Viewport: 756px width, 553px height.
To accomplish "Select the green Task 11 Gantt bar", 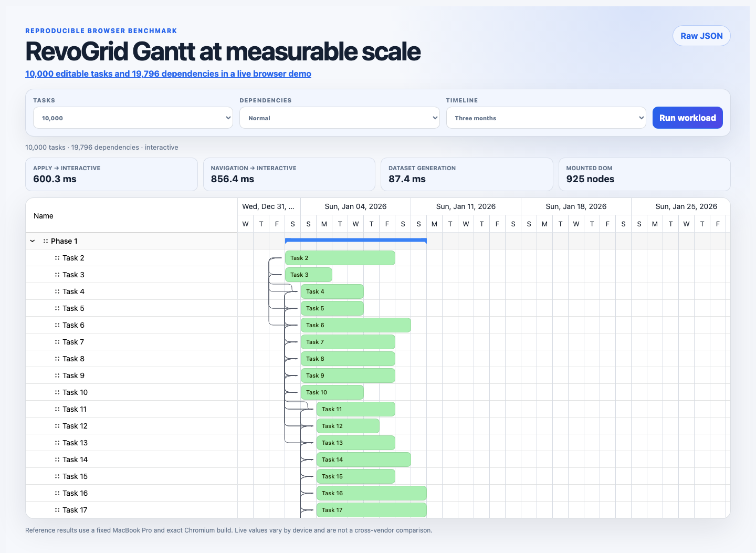I will pos(356,409).
